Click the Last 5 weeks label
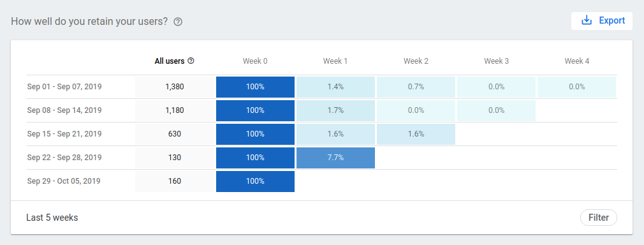644x245 pixels. [x=52, y=218]
